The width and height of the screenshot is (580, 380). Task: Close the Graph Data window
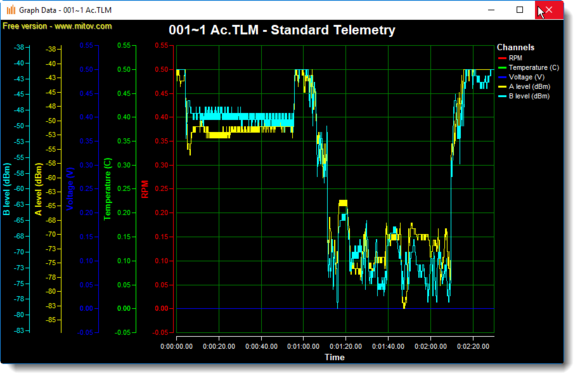click(x=549, y=10)
